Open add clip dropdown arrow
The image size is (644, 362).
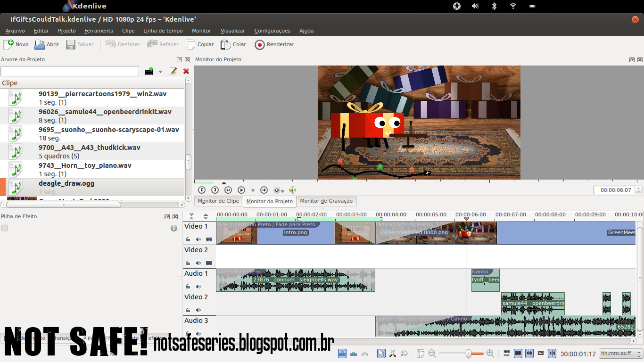pos(160,72)
